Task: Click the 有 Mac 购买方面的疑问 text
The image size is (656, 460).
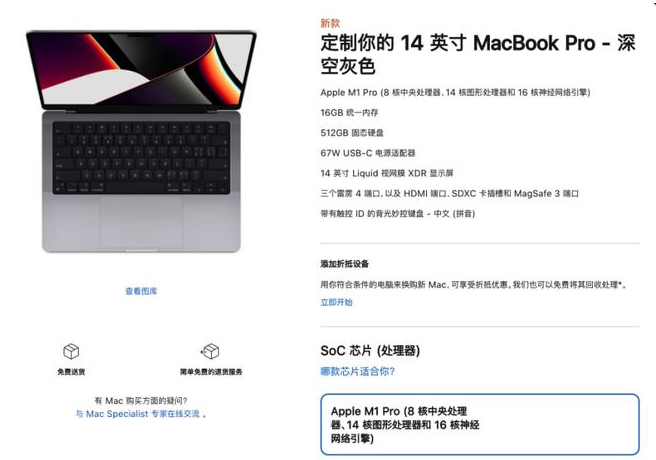Action: pyautogui.click(x=141, y=401)
